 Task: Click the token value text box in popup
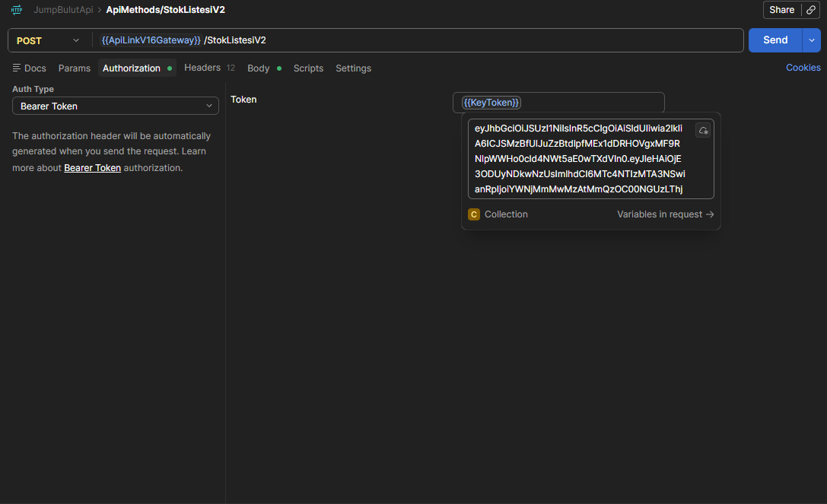pyautogui.click(x=590, y=159)
